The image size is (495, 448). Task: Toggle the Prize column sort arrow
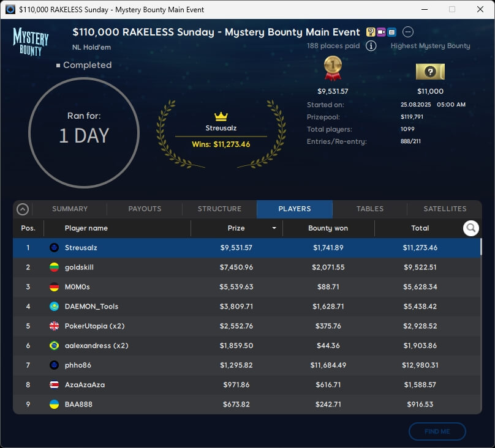tap(274, 228)
